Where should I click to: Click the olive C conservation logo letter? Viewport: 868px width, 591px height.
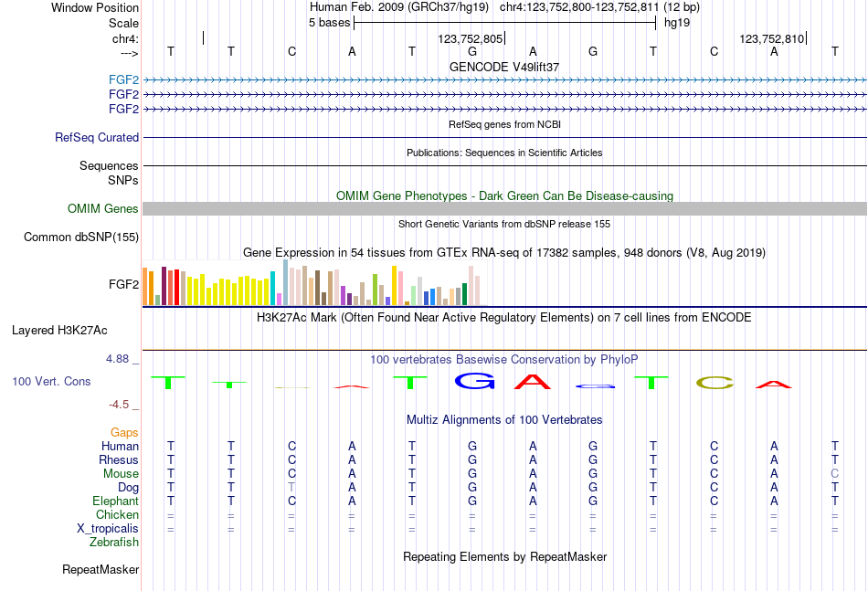pyautogui.click(x=715, y=383)
